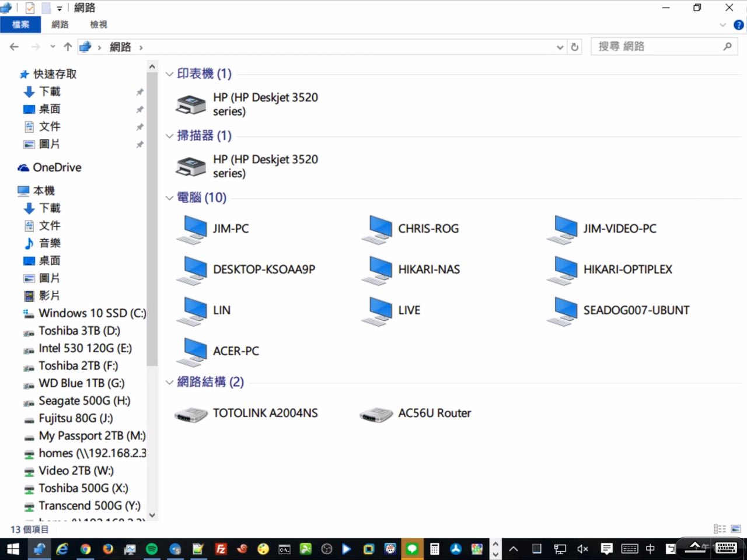Image resolution: width=747 pixels, height=560 pixels.
Task: Select the TOTOLINK A2004NS router icon
Action: pos(191,414)
